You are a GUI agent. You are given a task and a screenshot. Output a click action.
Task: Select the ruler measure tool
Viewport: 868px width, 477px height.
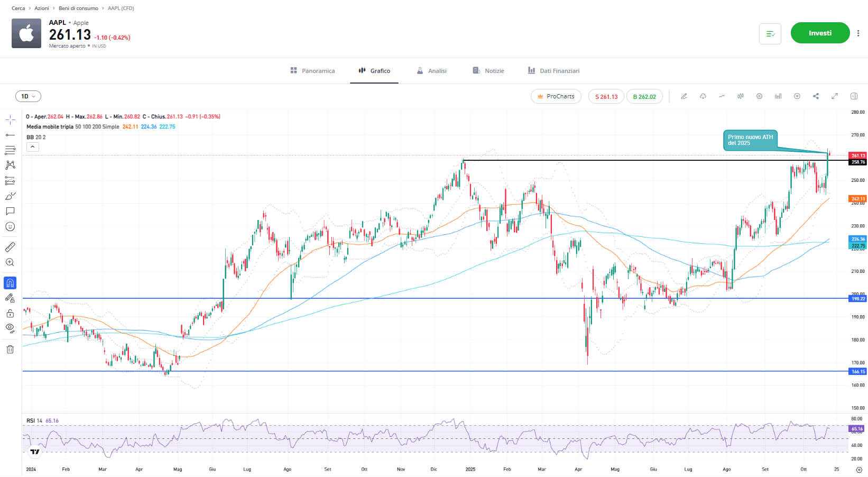[x=10, y=247]
